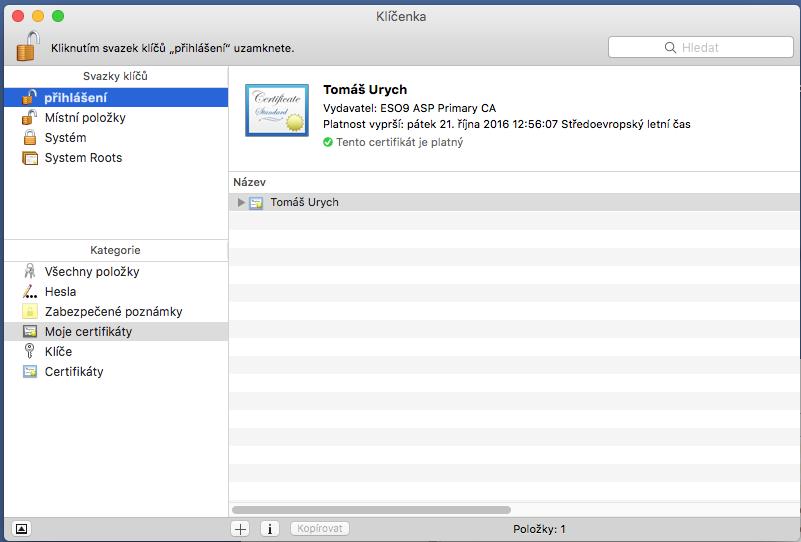The width and height of the screenshot is (801, 542).
Task: Open the Zabezpečené poznámky category
Action: 116,311
